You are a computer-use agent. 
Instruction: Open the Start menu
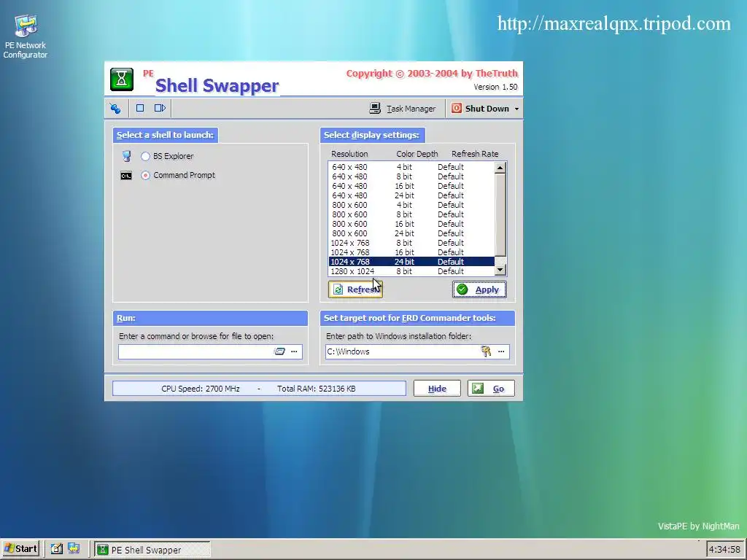20,549
